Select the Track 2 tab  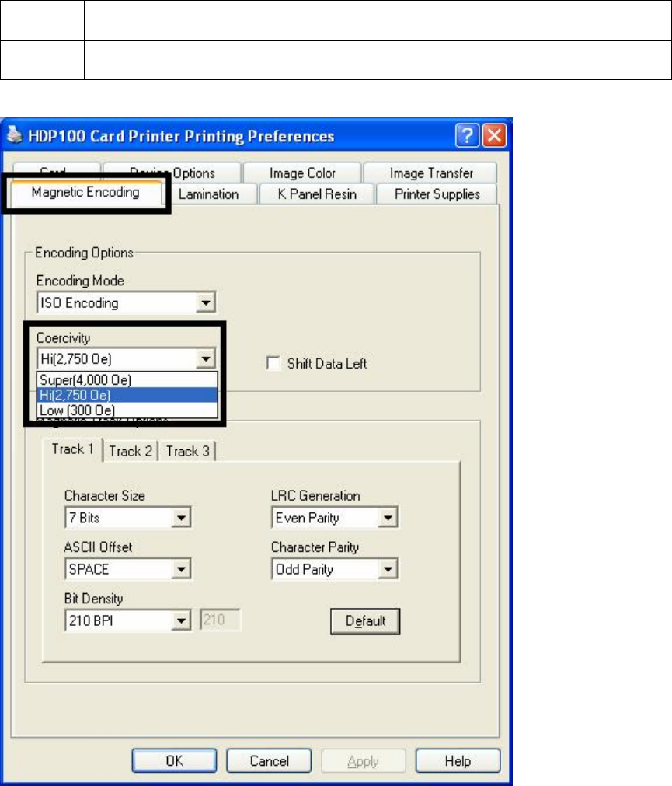point(131,451)
